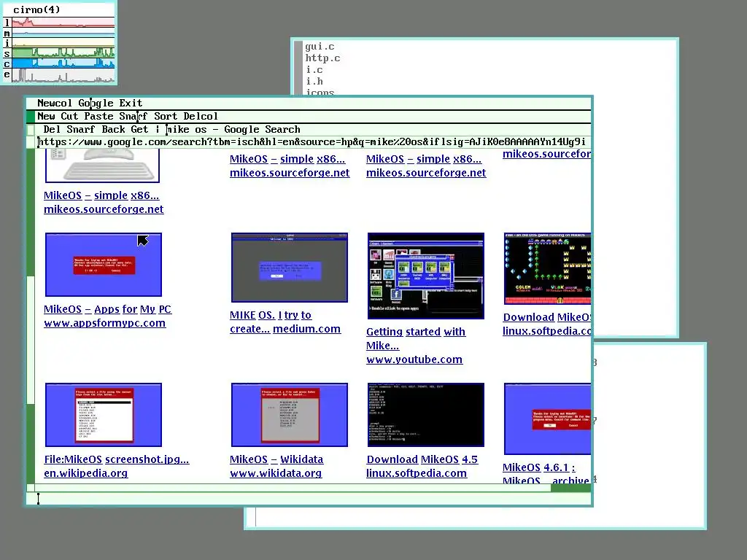Click the load graph row labeled l
Viewport: 747px width, 560px height.
59,23
